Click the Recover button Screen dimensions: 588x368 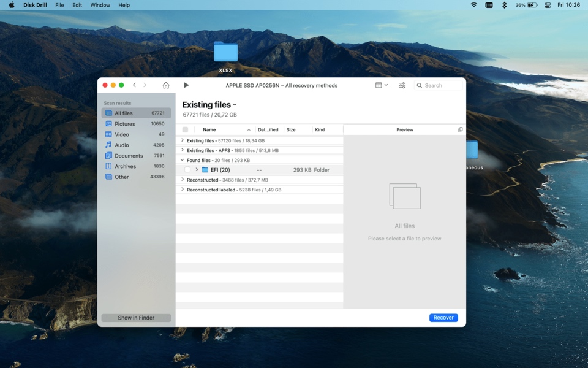443,318
